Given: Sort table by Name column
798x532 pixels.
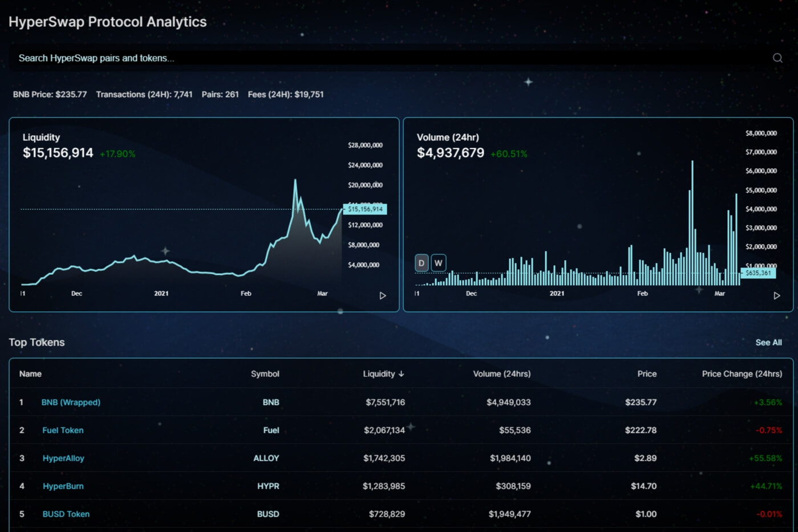Looking at the screenshot, I should point(30,374).
